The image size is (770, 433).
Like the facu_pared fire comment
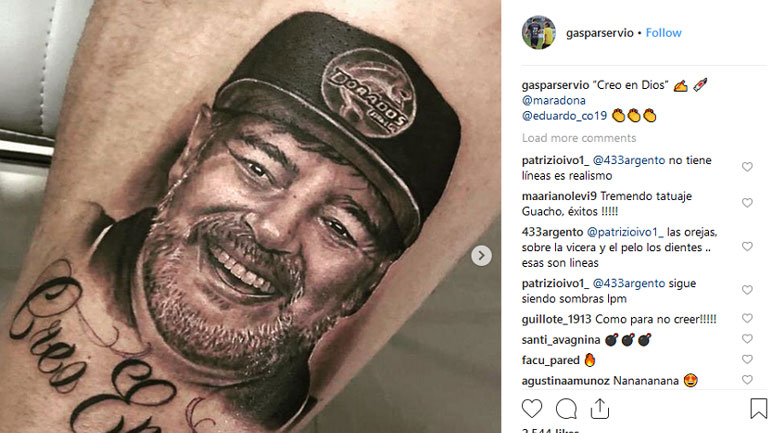click(747, 359)
